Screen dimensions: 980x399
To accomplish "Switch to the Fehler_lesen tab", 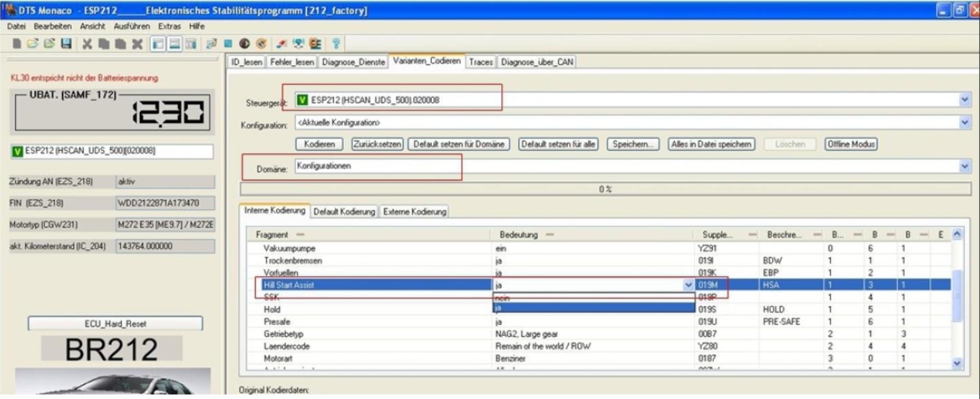I will 291,62.
